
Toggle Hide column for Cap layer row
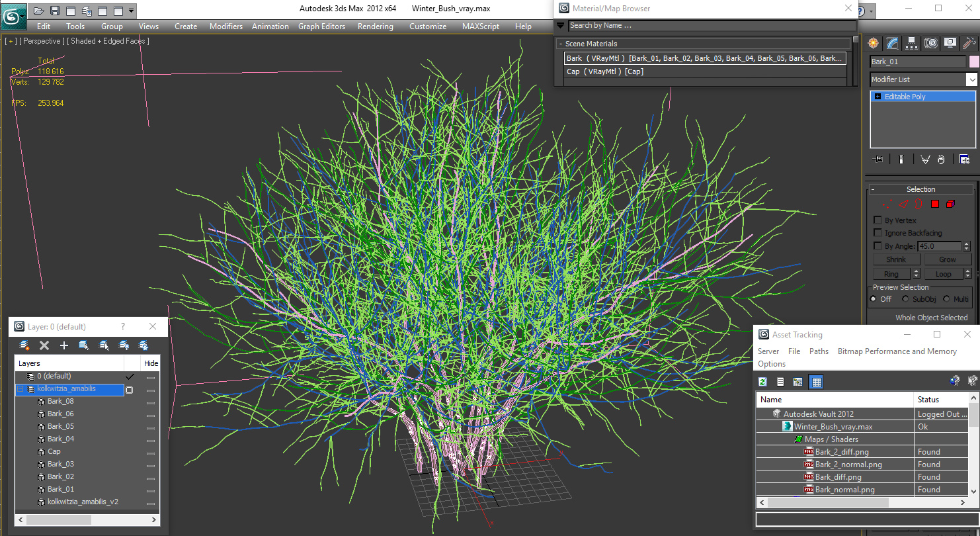pos(151,453)
